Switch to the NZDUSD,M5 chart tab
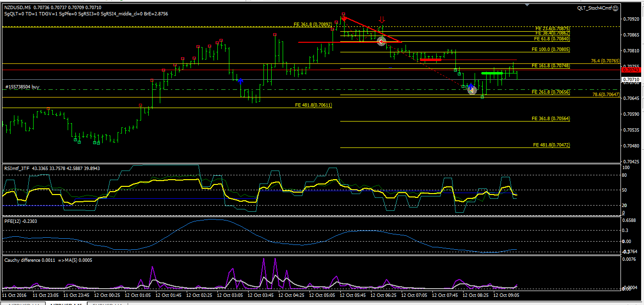Viewport: 644px width, 305px height. (66, 303)
